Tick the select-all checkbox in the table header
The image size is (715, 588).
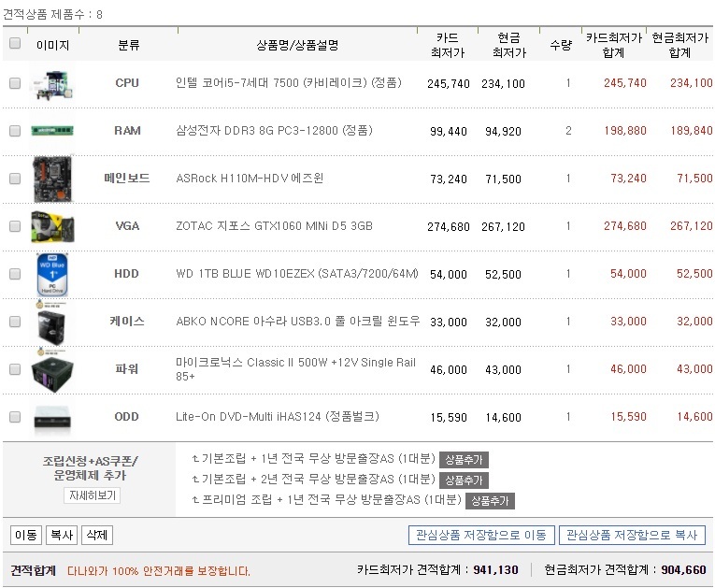pyautogui.click(x=15, y=43)
